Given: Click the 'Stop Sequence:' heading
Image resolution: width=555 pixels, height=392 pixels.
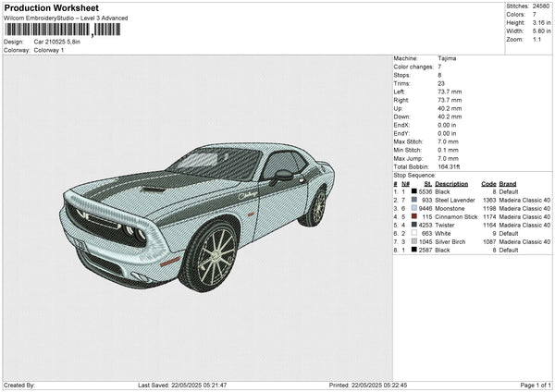Looking at the screenshot, I should pos(414,176).
